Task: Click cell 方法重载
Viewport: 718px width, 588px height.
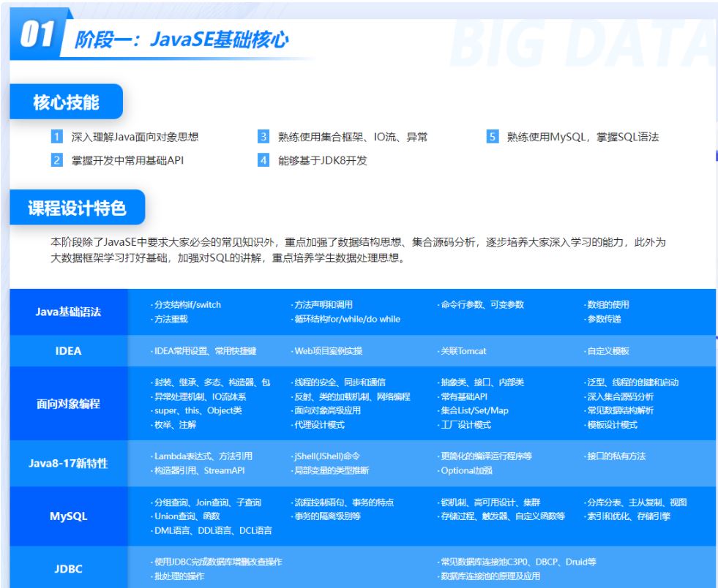Action: 169,319
